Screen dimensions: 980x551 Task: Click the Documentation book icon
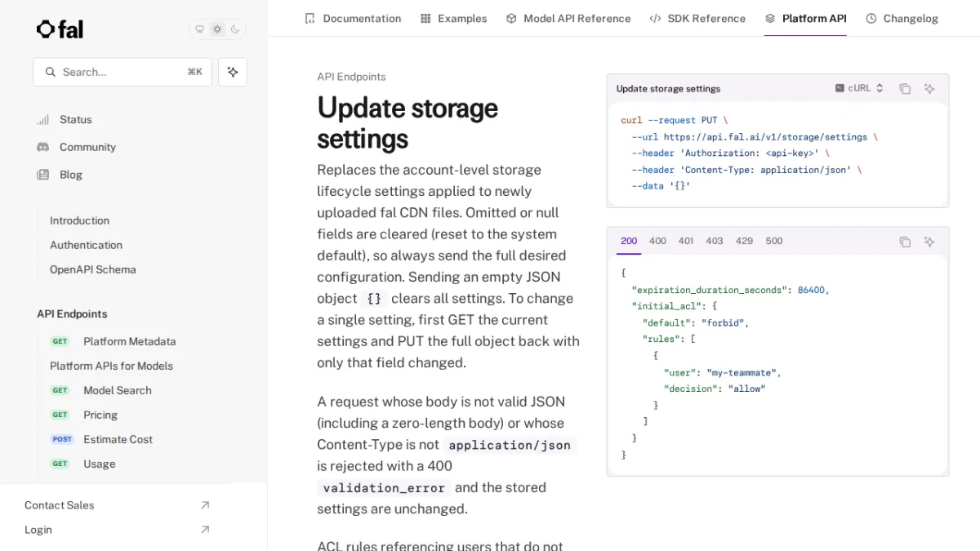[x=310, y=18]
